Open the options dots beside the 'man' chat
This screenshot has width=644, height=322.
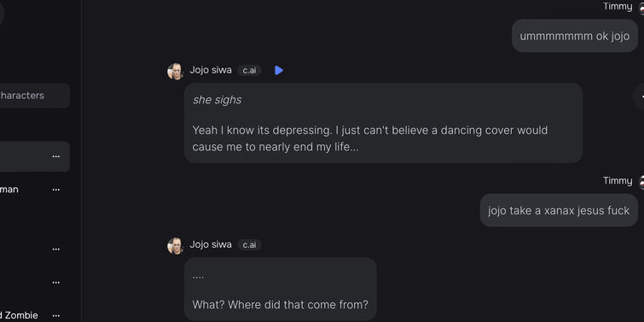(x=55, y=190)
